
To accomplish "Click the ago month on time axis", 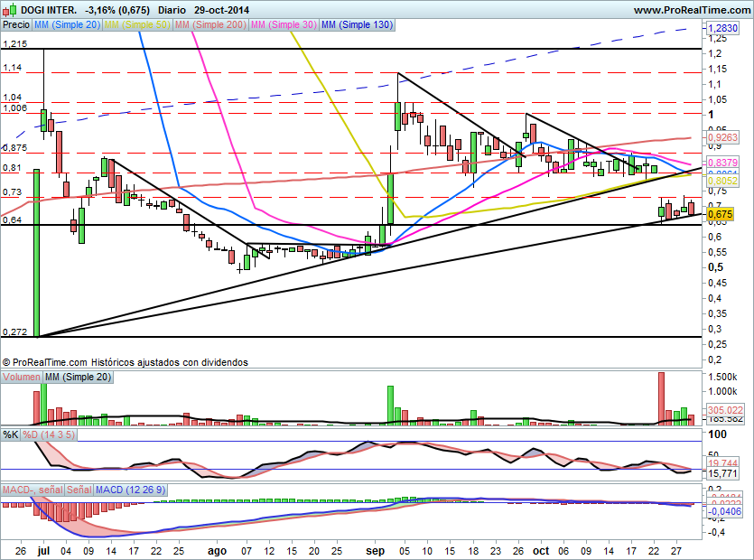I will 217,551.
